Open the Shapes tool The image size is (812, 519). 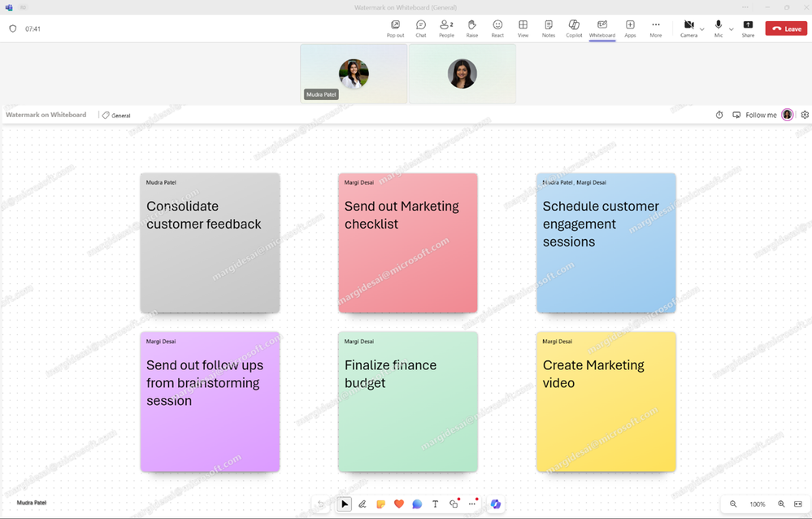[454, 504]
